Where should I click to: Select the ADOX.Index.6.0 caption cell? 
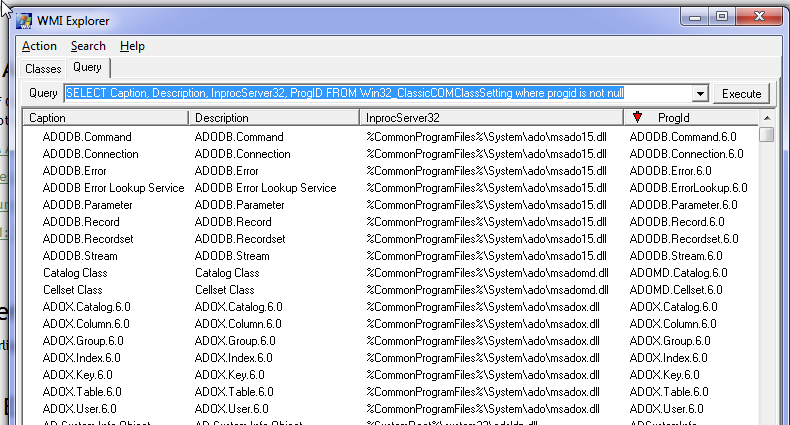[82, 358]
